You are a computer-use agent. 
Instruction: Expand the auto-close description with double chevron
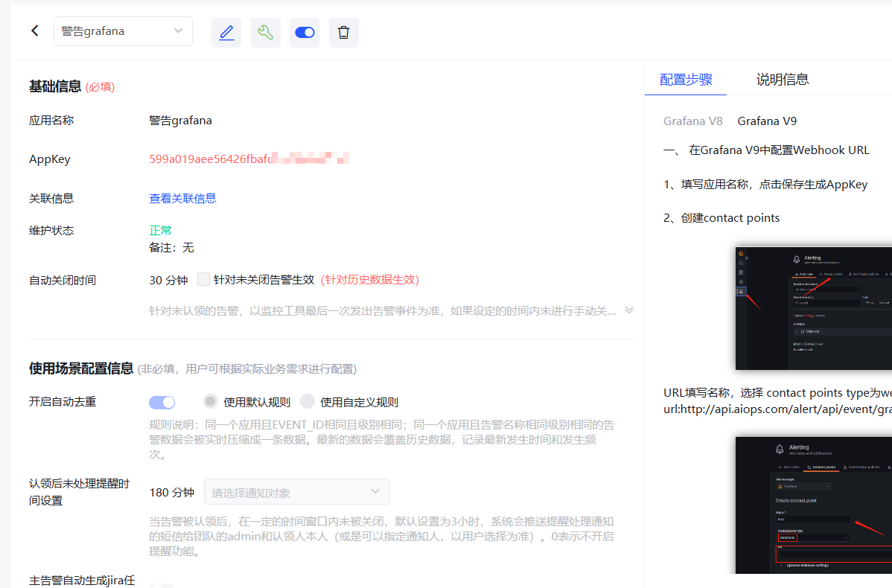tap(629, 310)
